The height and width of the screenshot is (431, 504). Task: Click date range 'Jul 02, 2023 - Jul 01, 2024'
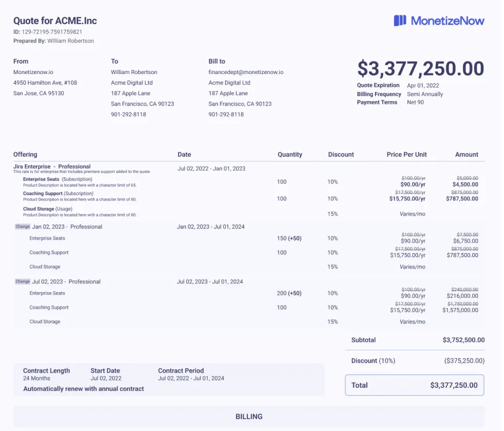[210, 281]
